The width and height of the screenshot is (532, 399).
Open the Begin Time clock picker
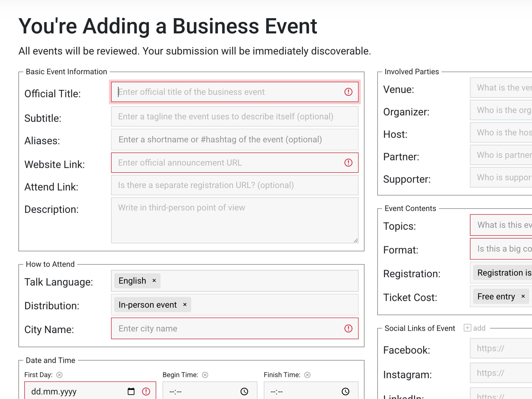click(244, 391)
